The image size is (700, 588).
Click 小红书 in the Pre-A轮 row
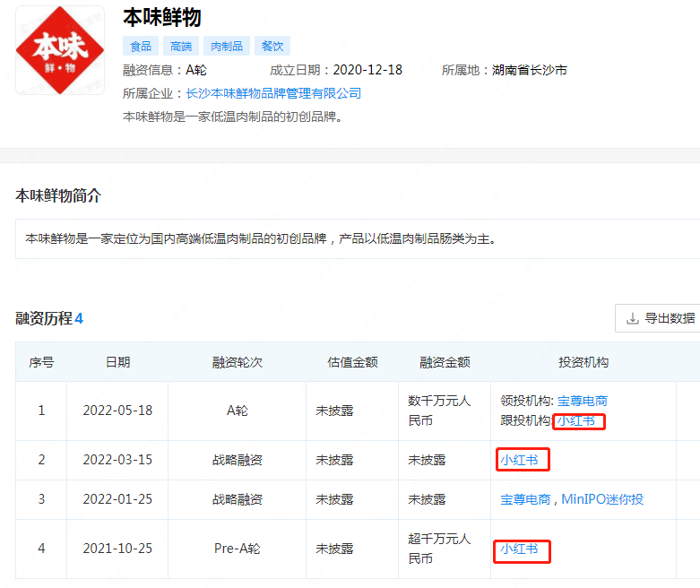(x=519, y=549)
